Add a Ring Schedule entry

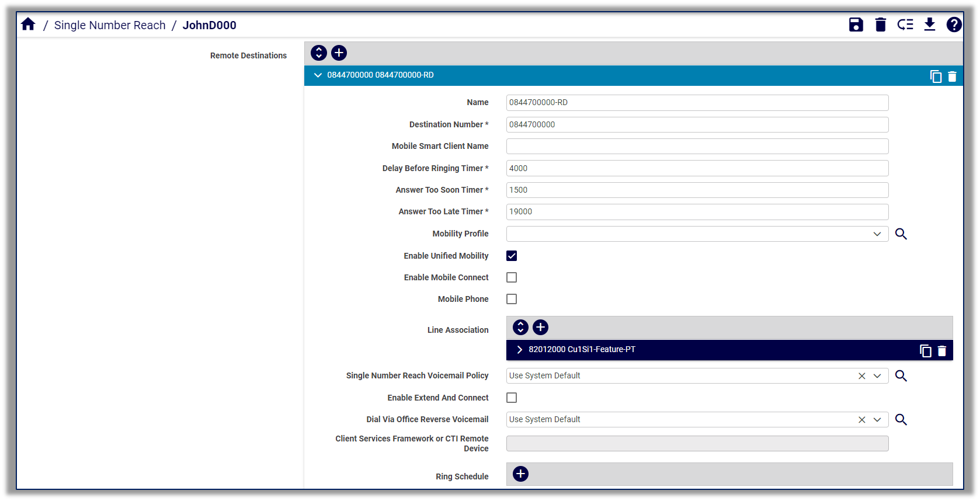(520, 474)
